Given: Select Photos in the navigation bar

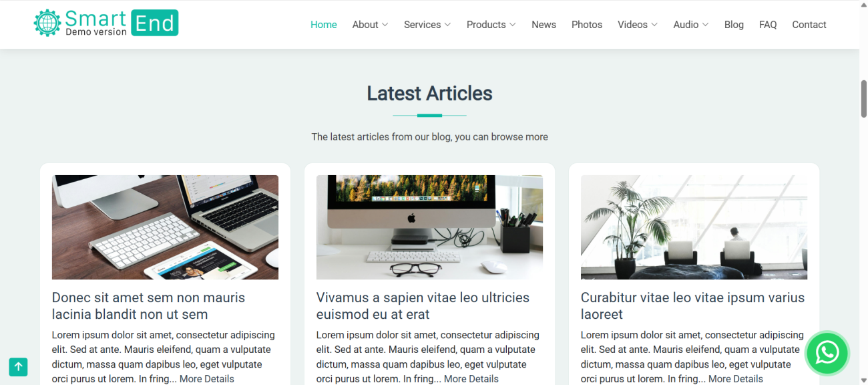Looking at the screenshot, I should pyautogui.click(x=587, y=25).
